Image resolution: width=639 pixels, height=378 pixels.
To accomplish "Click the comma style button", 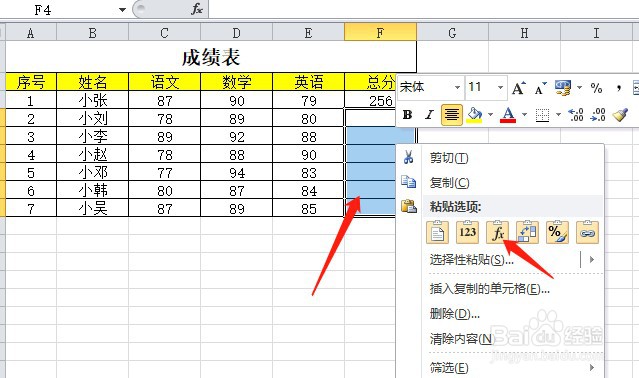I will pyautogui.click(x=619, y=88).
